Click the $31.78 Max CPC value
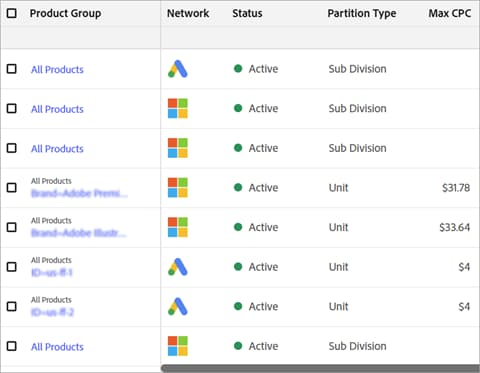 [456, 188]
